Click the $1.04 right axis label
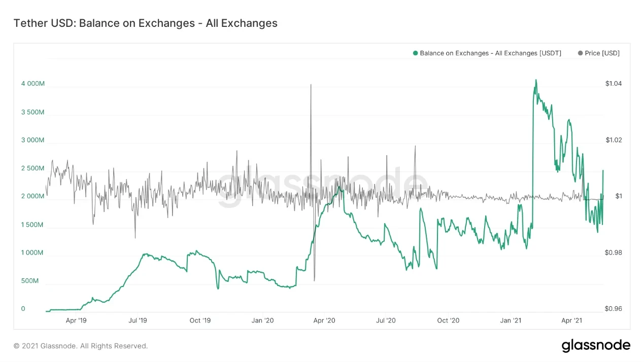Image resolution: width=644 pixels, height=362 pixels. click(x=613, y=84)
